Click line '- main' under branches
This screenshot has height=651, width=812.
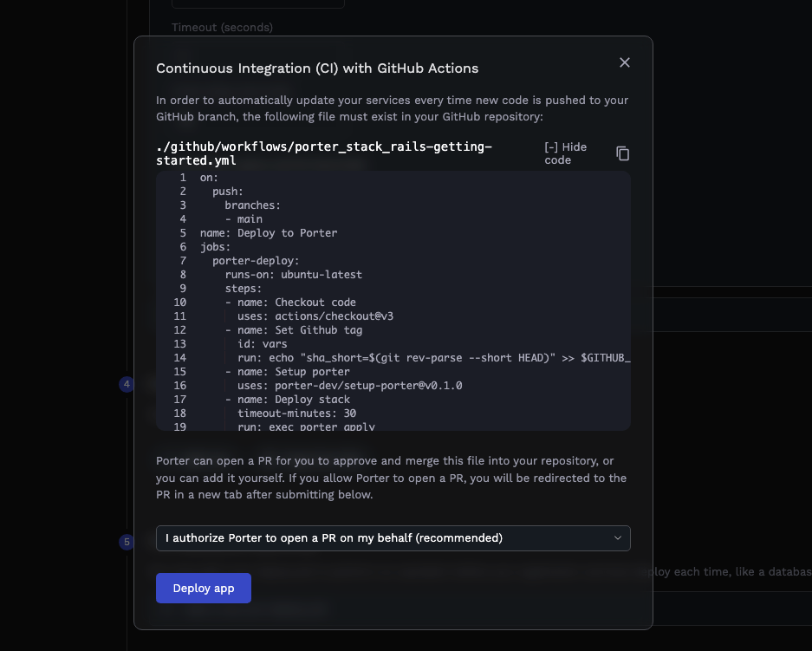pyautogui.click(x=244, y=219)
